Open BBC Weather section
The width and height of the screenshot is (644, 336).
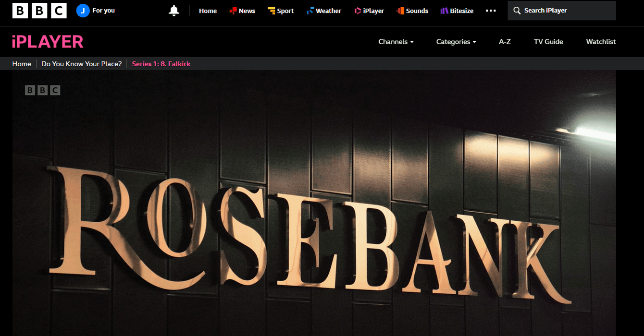[324, 11]
